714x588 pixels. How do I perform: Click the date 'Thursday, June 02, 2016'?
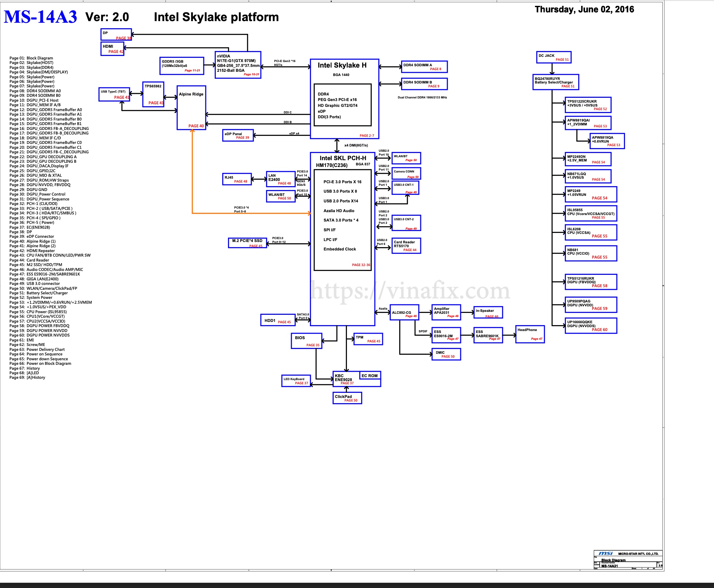coord(584,9)
